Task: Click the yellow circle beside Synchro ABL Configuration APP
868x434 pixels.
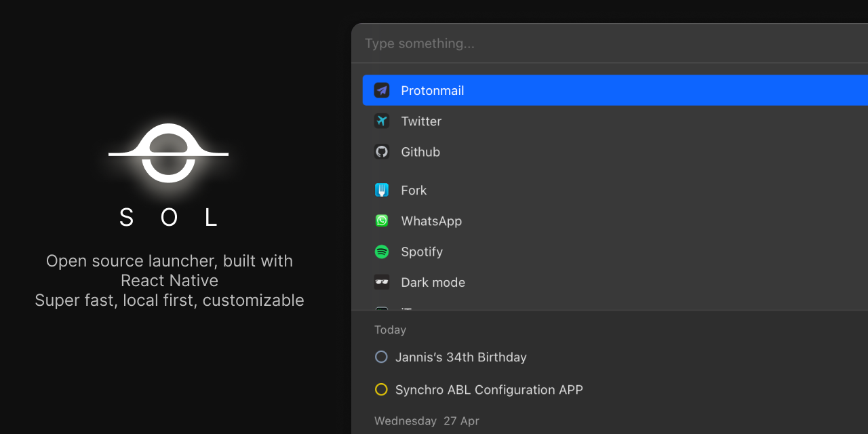Action: (x=381, y=389)
